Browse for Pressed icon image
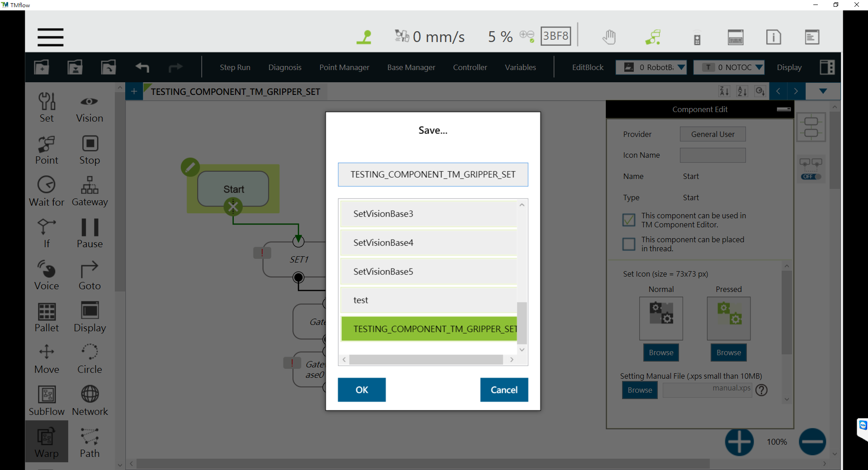Image resolution: width=868 pixels, height=470 pixels. 729,352
